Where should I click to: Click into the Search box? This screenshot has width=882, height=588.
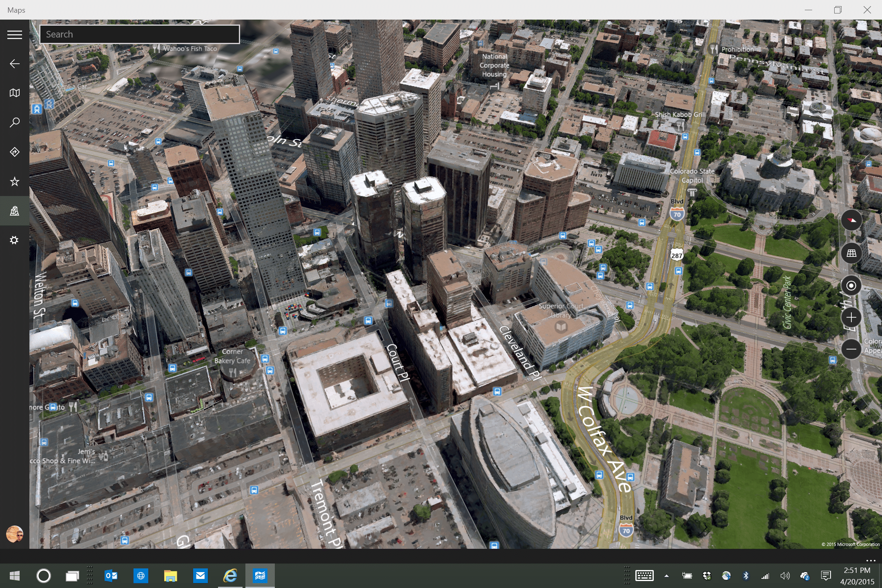click(140, 34)
